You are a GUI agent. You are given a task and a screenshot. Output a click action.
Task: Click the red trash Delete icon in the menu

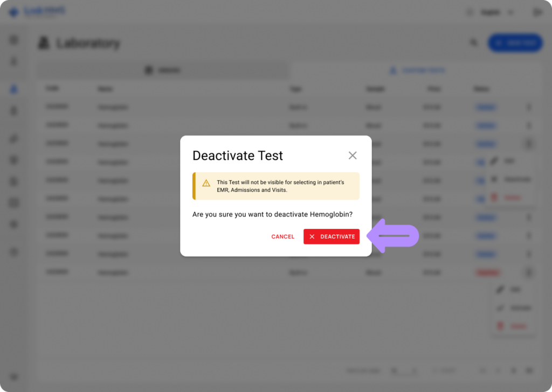(x=494, y=198)
